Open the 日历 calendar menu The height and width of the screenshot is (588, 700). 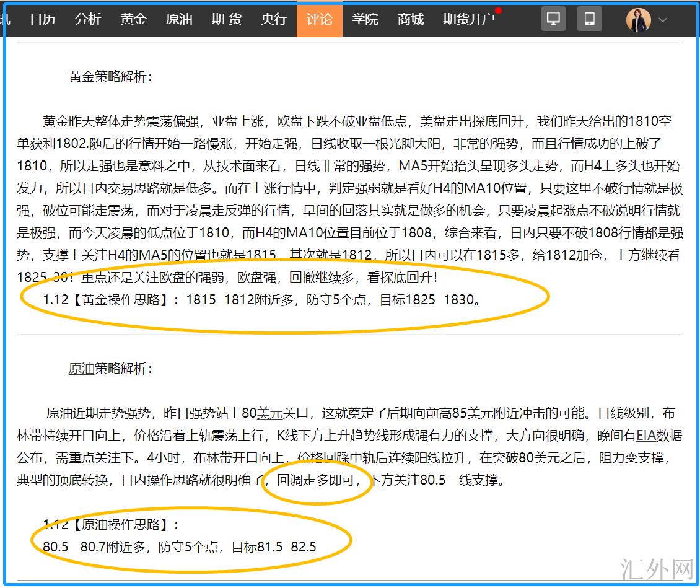43,19
